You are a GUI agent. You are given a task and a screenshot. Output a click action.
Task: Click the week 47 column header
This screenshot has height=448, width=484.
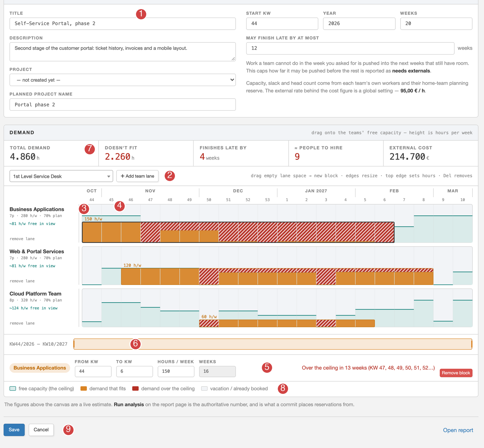tap(150, 200)
